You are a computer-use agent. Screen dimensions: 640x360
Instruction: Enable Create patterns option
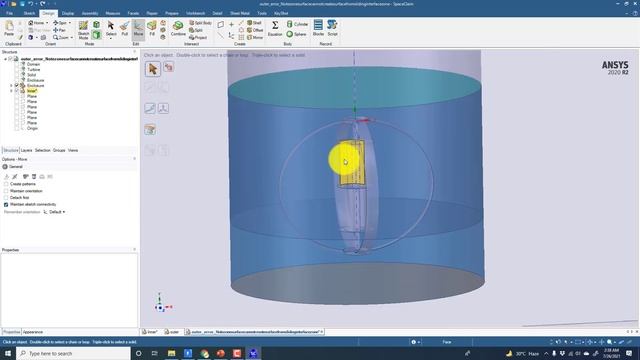6,184
